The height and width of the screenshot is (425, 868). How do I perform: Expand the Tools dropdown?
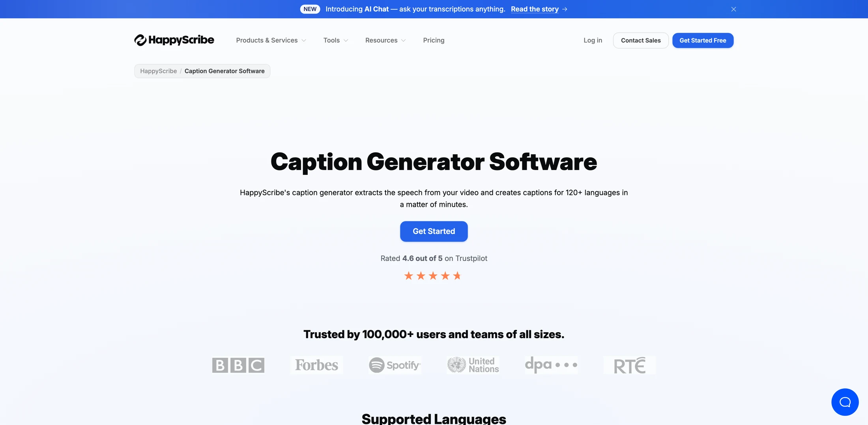(336, 40)
